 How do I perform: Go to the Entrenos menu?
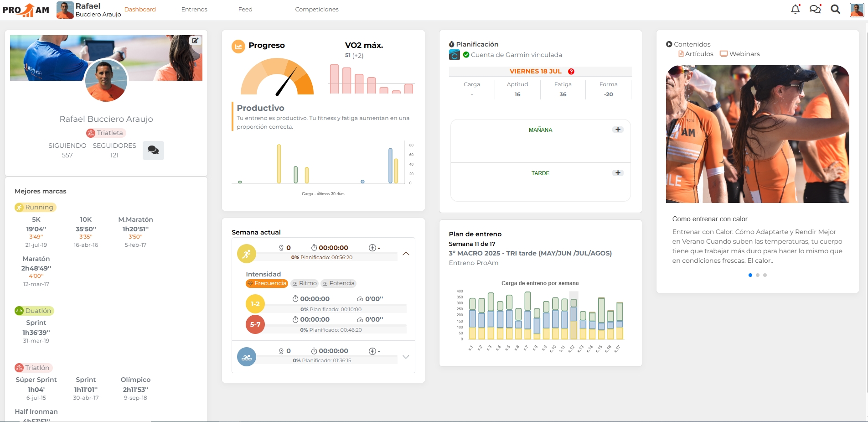[194, 10]
